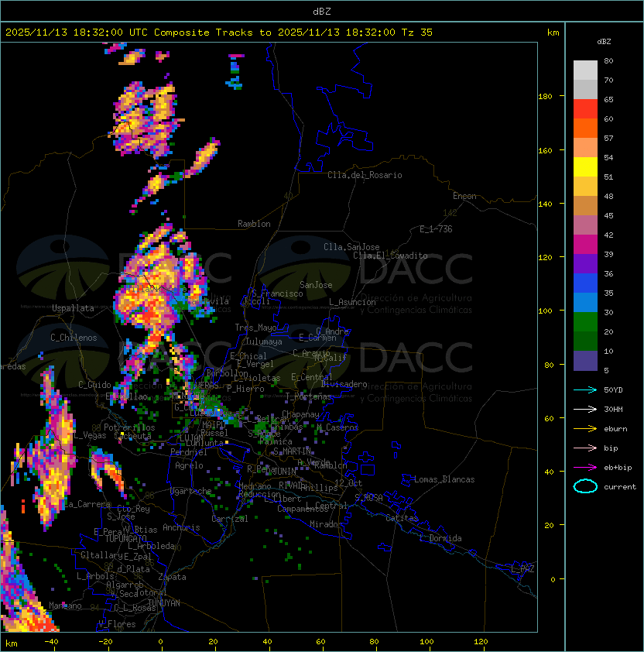
Task: Click the '180' km axis tick label
Action: click(545, 96)
